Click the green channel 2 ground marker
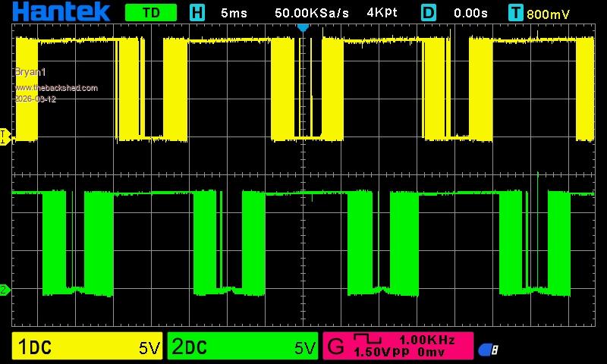This screenshot has height=364, width=607. [4, 290]
